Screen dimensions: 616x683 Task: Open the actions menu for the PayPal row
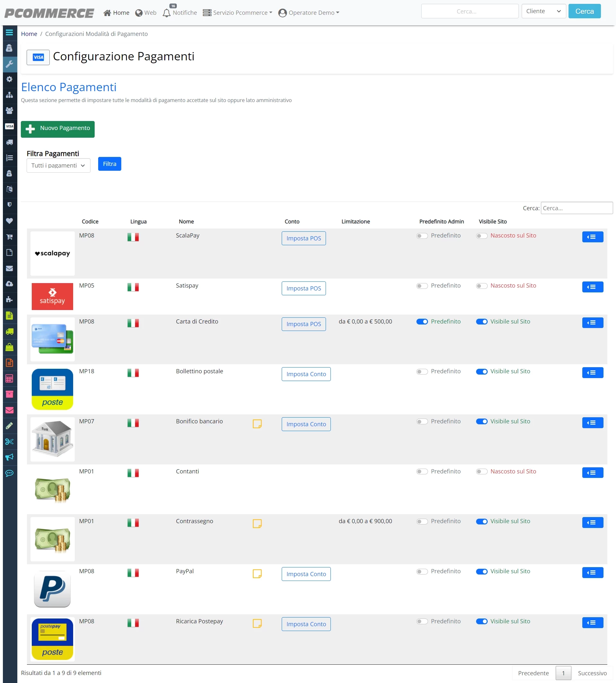(593, 573)
